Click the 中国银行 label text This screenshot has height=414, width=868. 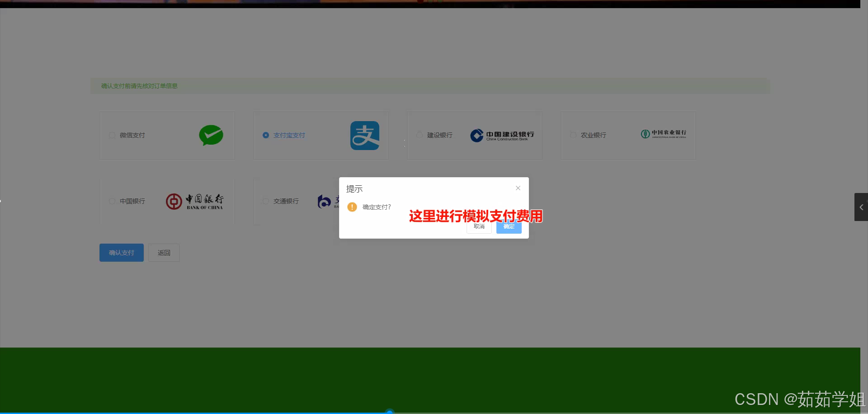click(x=132, y=201)
